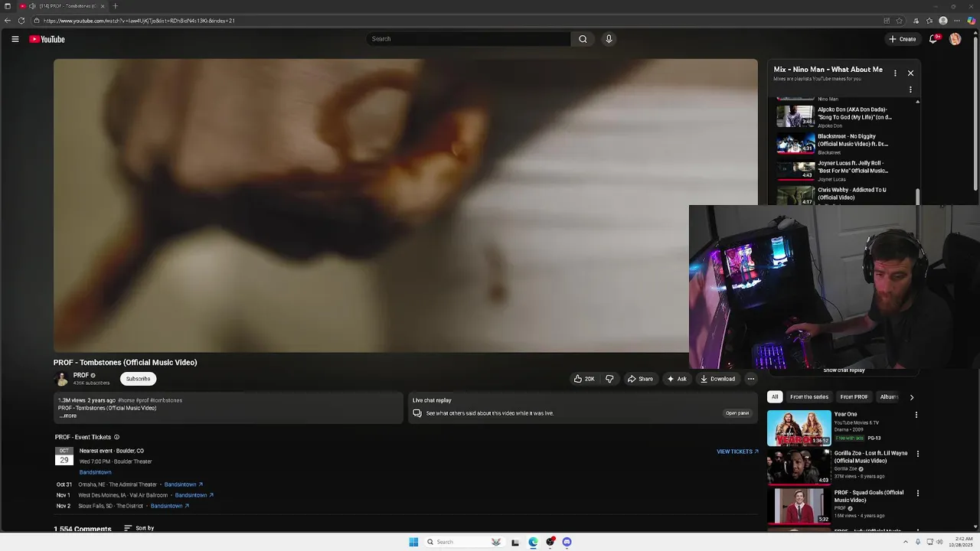The width and height of the screenshot is (980, 551).
Task: Open Sort by comments dropdown
Action: click(139, 528)
